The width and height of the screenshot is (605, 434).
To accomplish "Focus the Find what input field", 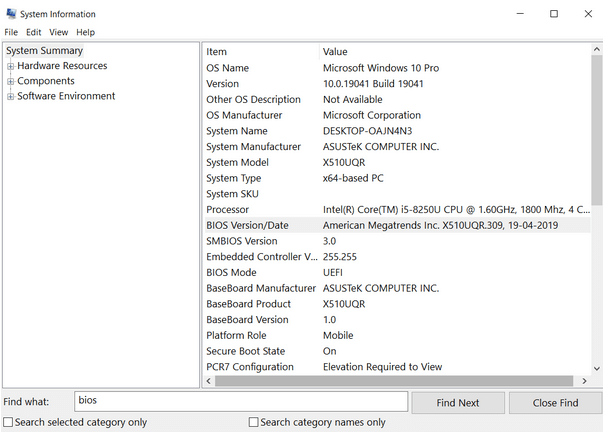I will [241, 401].
